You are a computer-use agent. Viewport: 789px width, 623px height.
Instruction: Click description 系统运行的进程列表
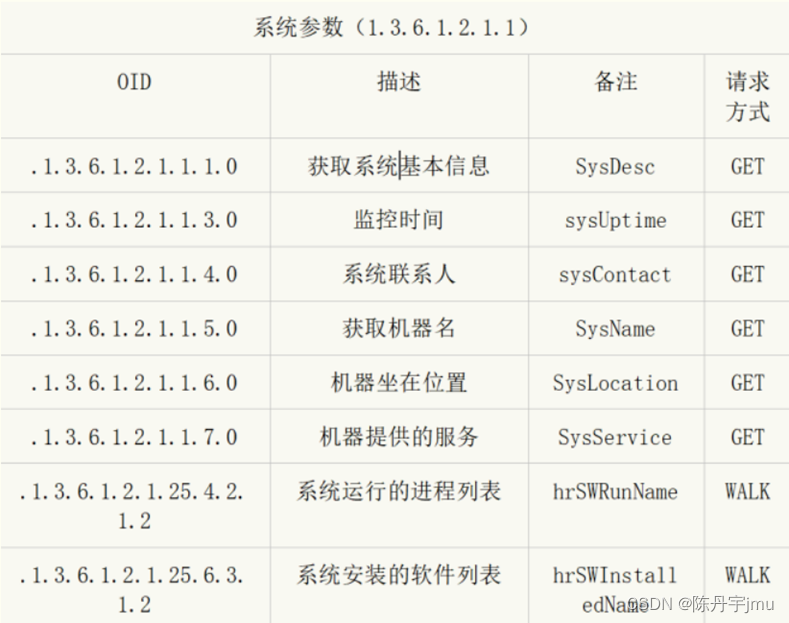399,491
